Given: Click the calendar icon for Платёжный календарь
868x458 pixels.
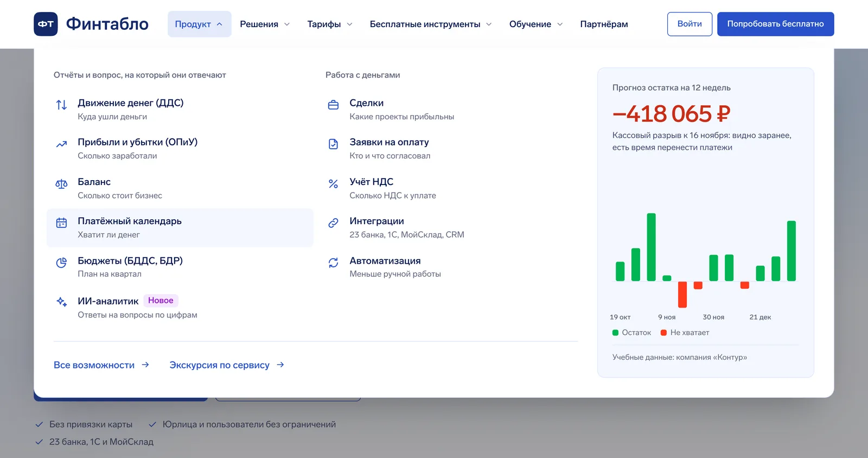Looking at the screenshot, I should [61, 223].
